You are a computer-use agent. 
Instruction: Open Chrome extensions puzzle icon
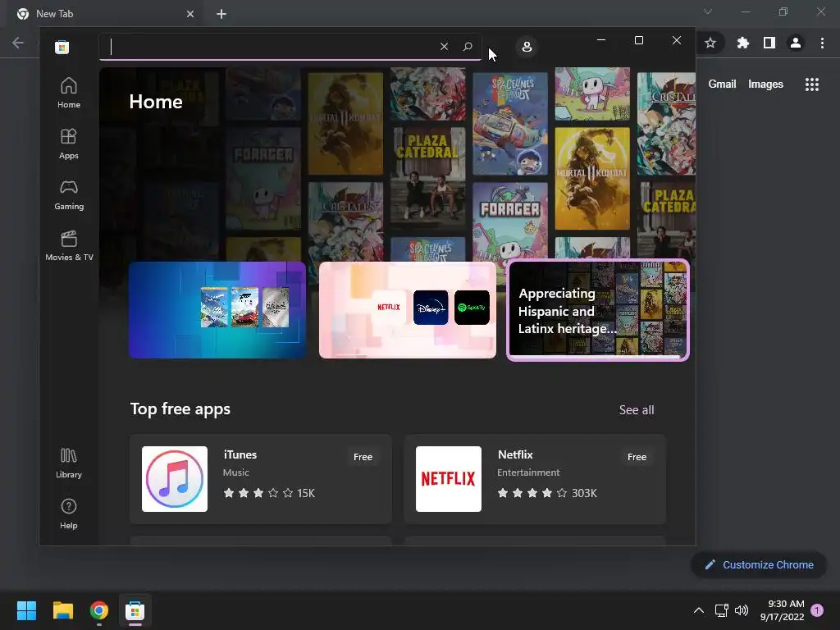point(743,43)
